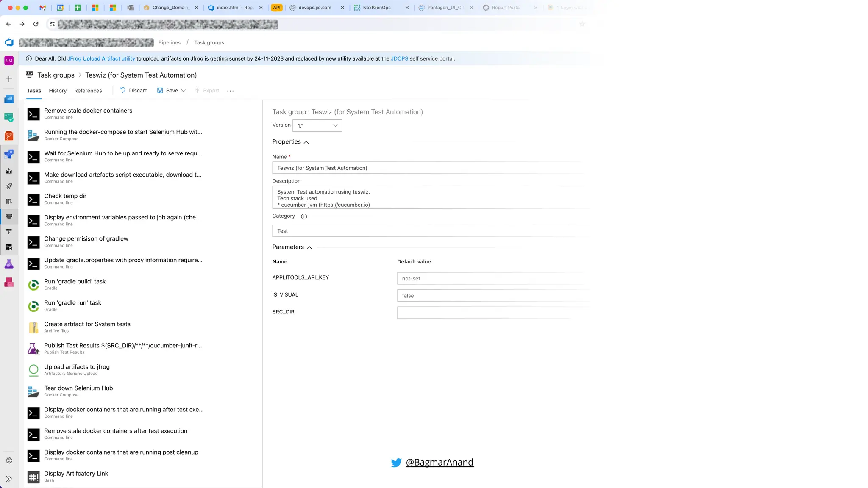Switch to the History tab
This screenshot has width=868, height=488.
58,91
